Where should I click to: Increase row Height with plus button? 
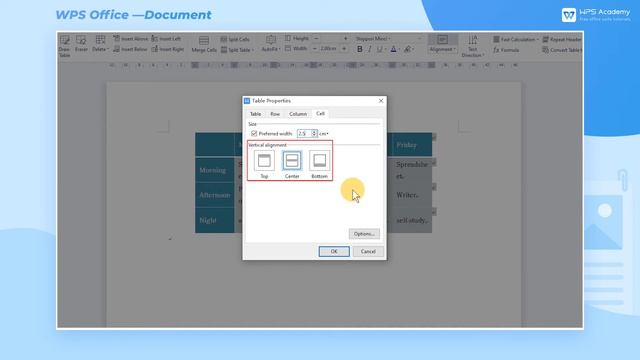(x=345, y=38)
